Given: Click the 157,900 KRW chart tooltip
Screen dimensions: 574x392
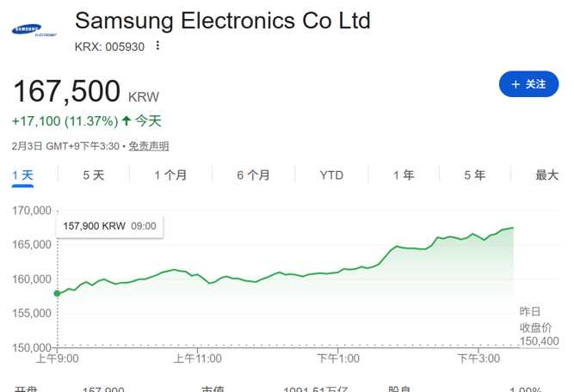Looking at the screenshot, I should point(110,226).
